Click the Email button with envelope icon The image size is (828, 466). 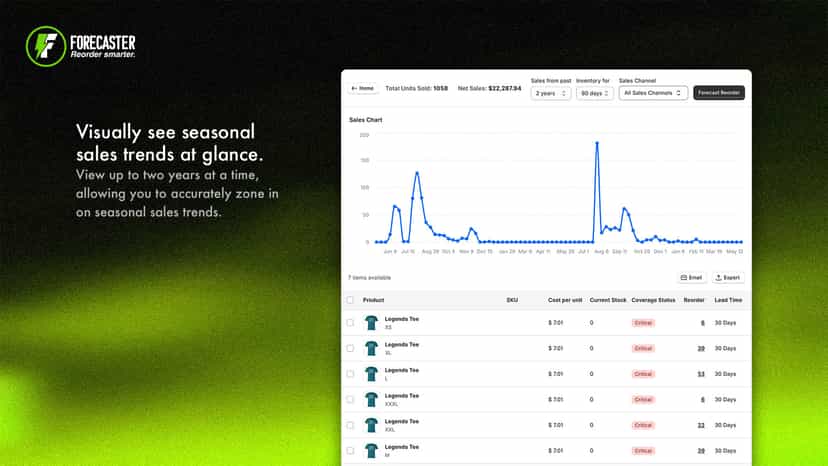pos(691,277)
